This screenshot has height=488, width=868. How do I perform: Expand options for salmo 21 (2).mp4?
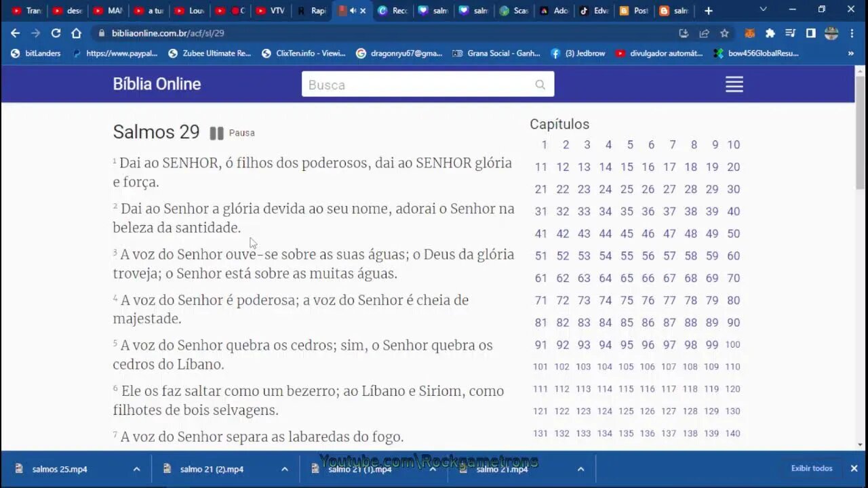coord(285,469)
